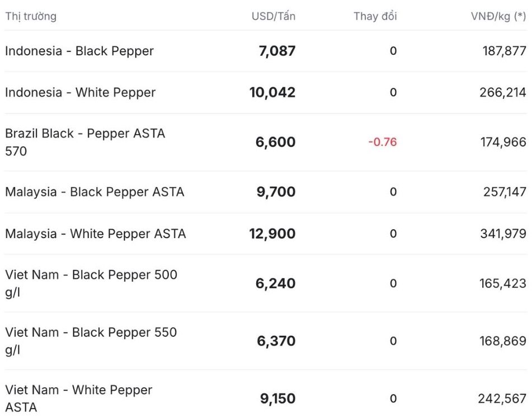Click the 10,042 USD price value
The image size is (532, 418).
[x=272, y=92]
